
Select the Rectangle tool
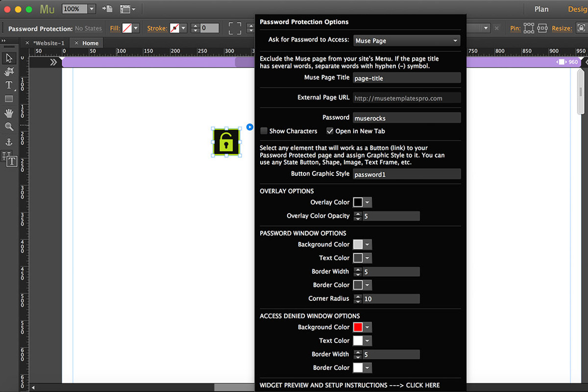[x=9, y=99]
